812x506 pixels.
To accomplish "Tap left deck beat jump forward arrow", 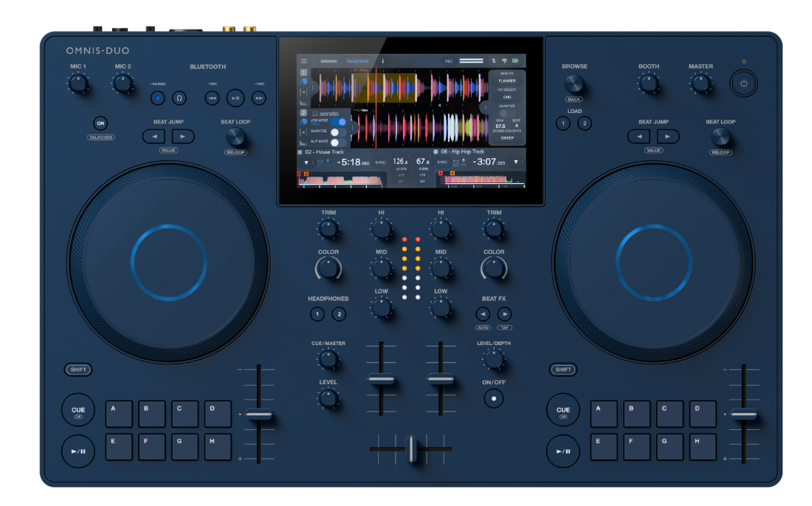I will coord(183,137).
